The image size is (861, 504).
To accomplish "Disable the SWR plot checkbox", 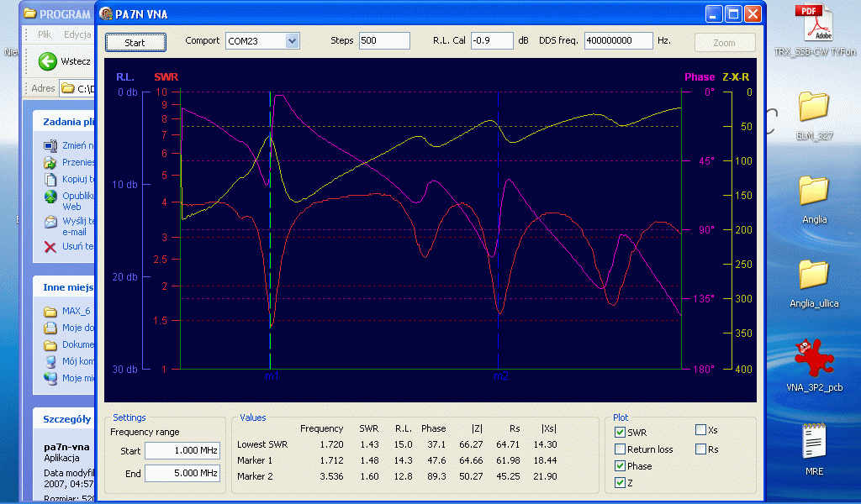I will 620,433.
